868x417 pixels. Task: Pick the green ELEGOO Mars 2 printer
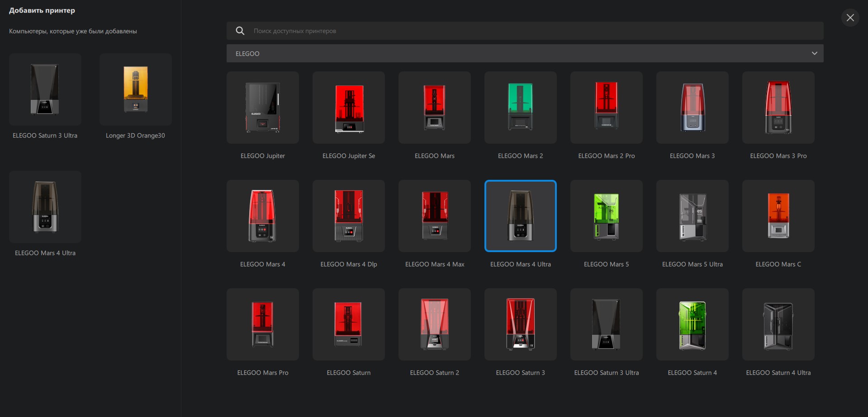520,108
